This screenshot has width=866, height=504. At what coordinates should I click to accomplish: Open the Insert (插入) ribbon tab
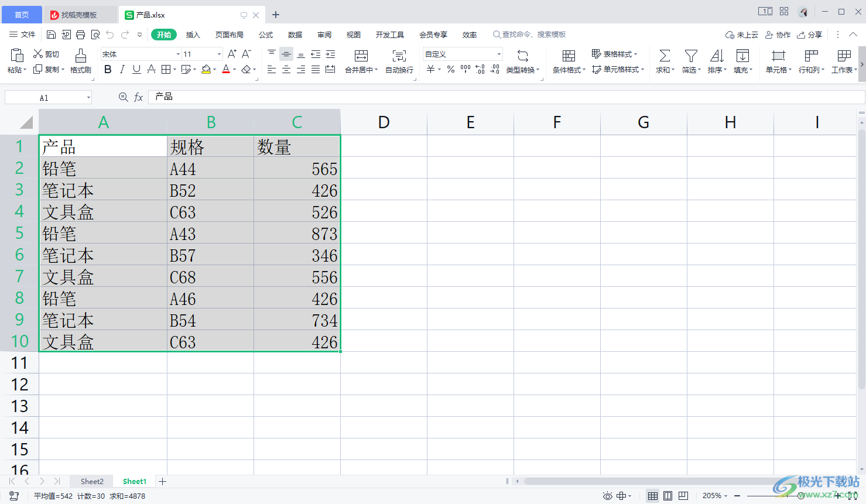(193, 35)
